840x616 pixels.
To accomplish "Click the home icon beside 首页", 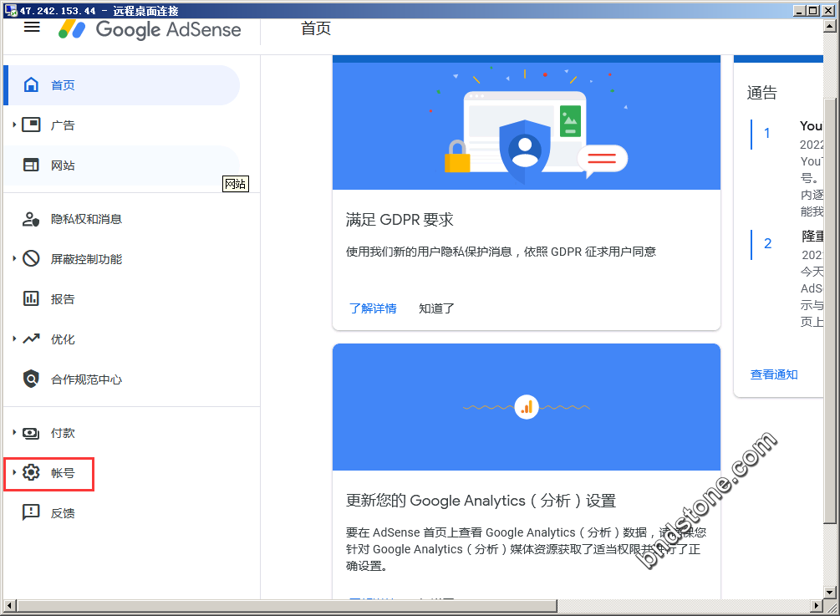I will point(31,84).
